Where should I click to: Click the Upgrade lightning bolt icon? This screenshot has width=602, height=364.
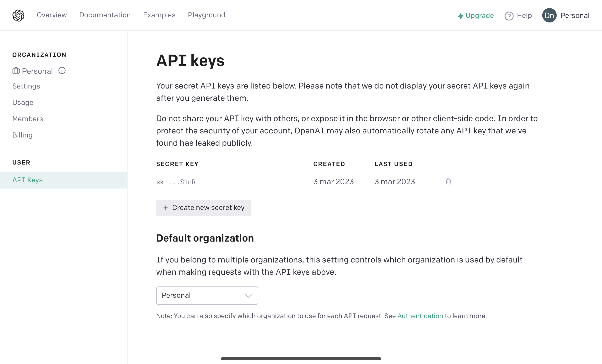[460, 16]
